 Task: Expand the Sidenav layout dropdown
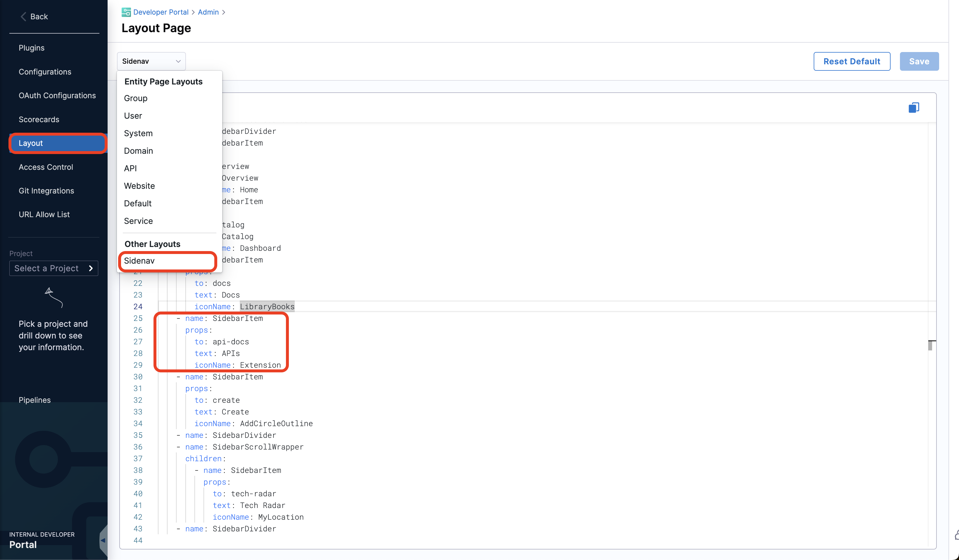pyautogui.click(x=151, y=61)
